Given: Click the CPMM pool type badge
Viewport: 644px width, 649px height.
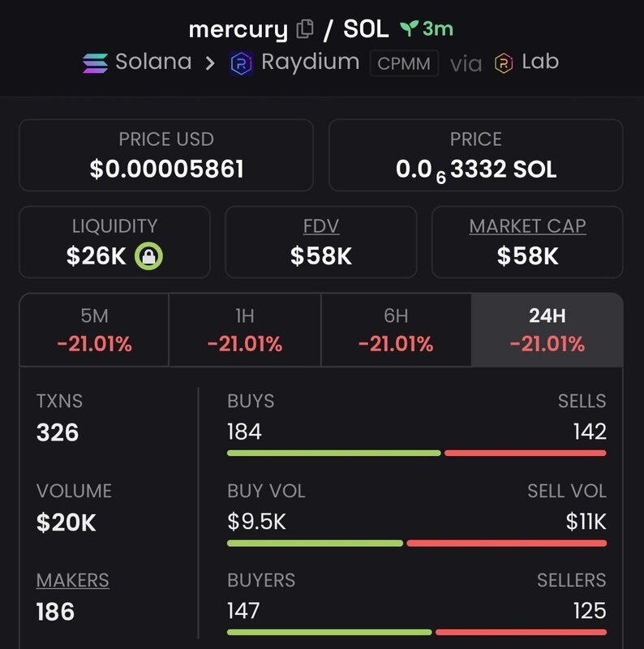Looking at the screenshot, I should [404, 62].
